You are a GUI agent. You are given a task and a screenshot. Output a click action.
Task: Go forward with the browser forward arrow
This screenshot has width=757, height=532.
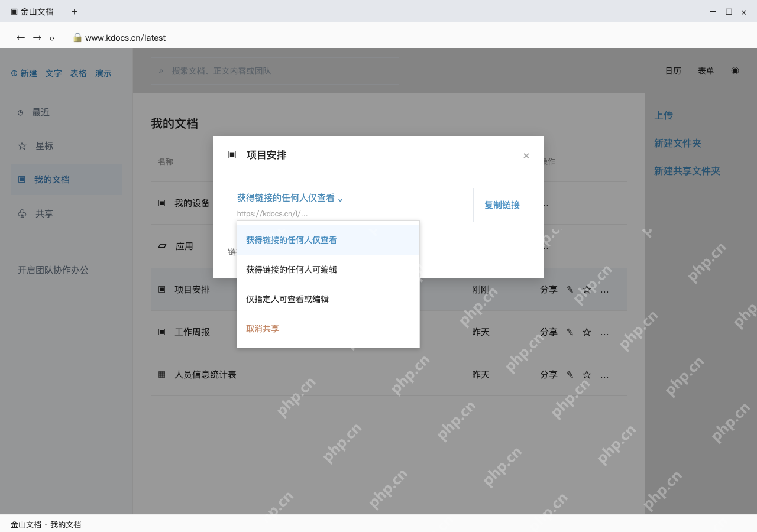(x=37, y=38)
